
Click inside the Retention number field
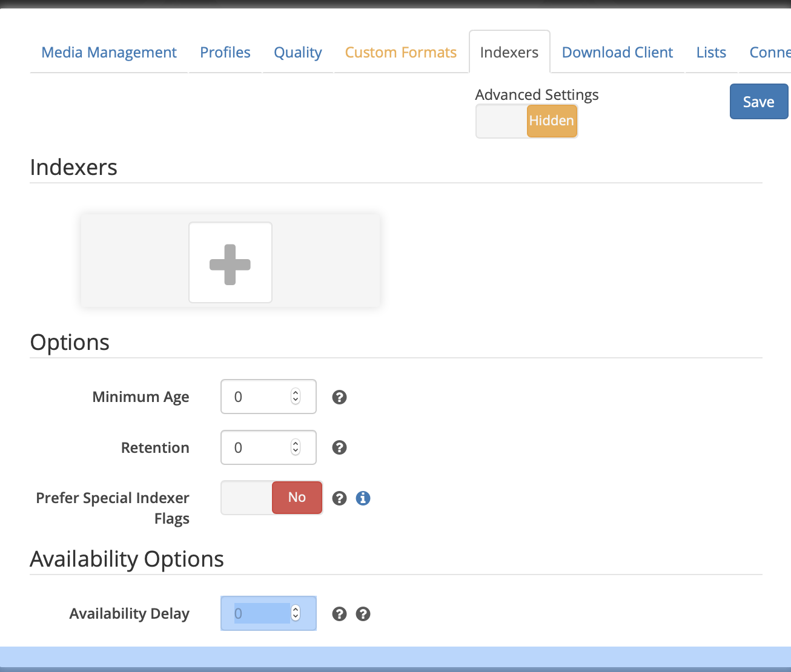(257, 447)
